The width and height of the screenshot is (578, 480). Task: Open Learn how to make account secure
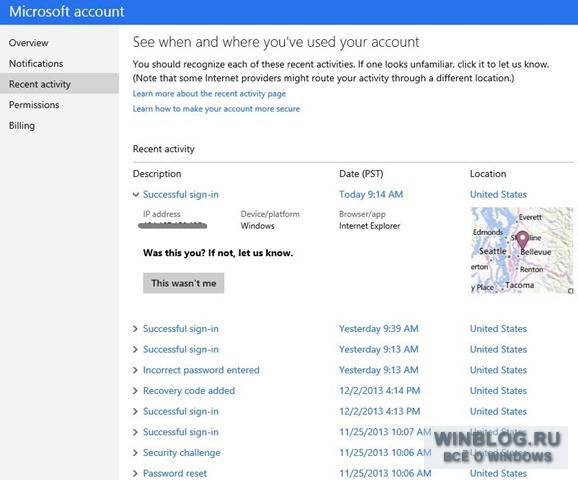[x=216, y=109]
